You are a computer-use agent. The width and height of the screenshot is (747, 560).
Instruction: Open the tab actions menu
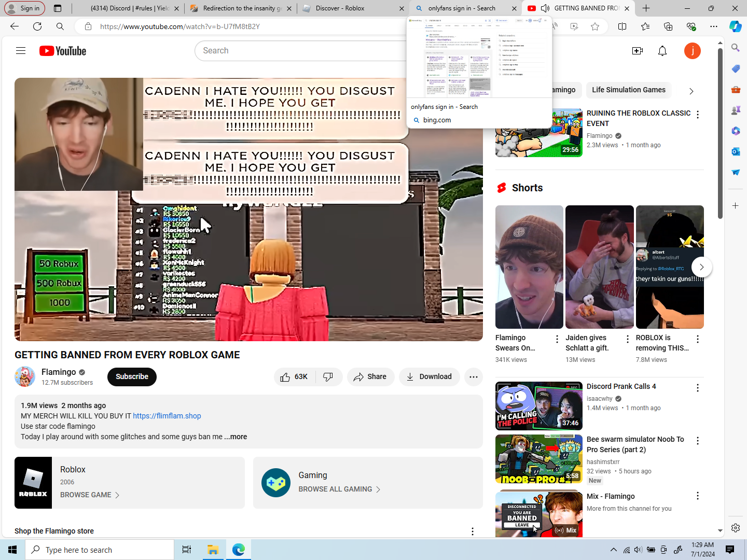[58, 8]
